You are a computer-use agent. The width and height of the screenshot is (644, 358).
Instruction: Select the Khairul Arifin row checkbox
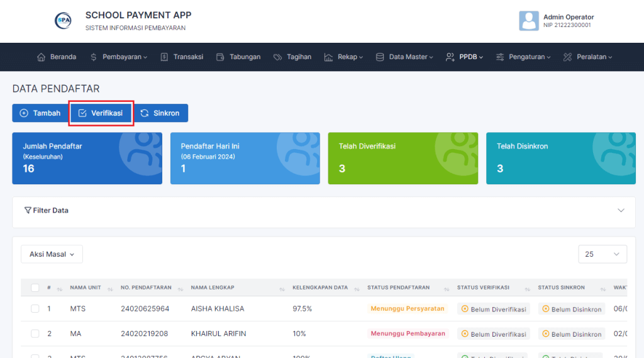coord(35,333)
